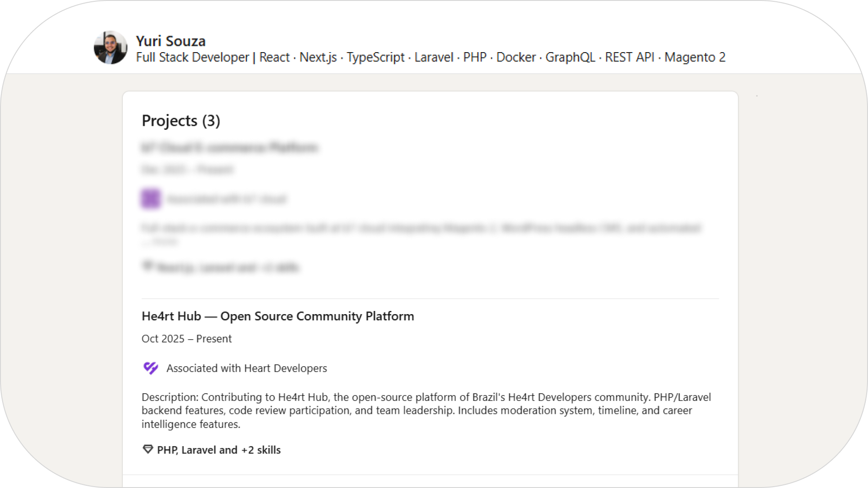Open the blurred first project title
The height and width of the screenshot is (488, 868).
click(230, 147)
